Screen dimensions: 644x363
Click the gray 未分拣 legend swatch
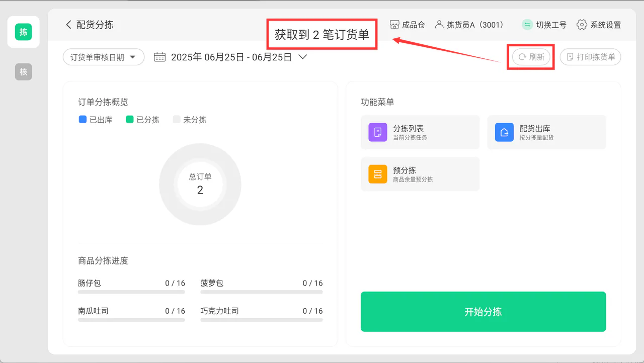click(177, 120)
